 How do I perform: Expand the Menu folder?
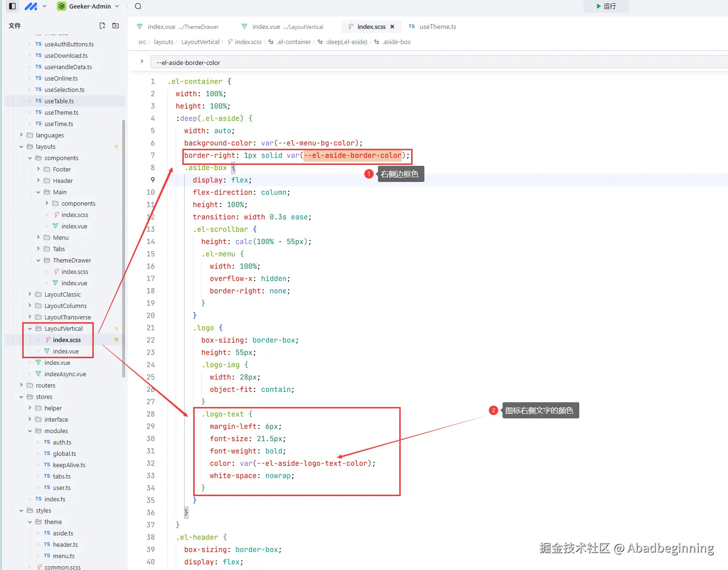click(61, 237)
